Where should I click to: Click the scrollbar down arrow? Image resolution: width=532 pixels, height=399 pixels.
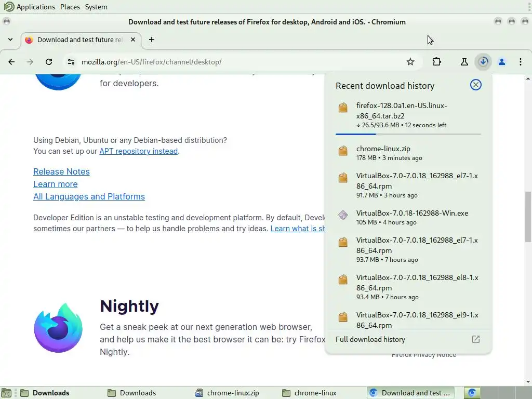click(528, 382)
